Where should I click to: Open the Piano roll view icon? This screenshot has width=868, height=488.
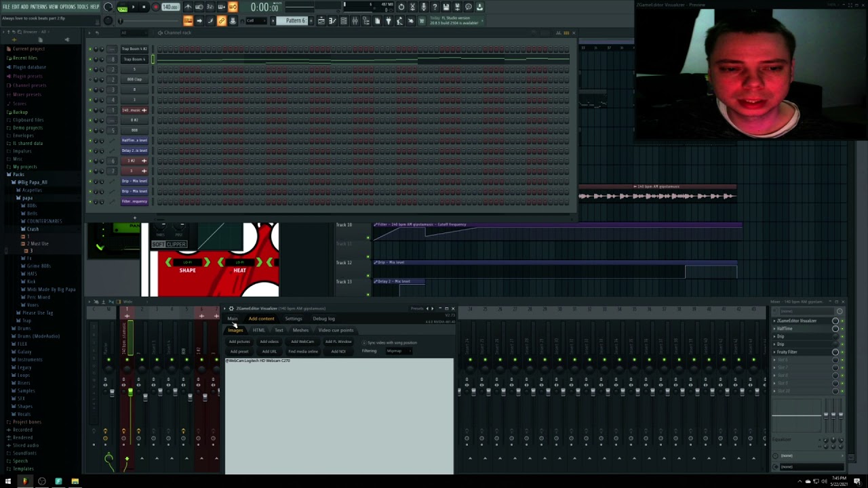[332, 21]
